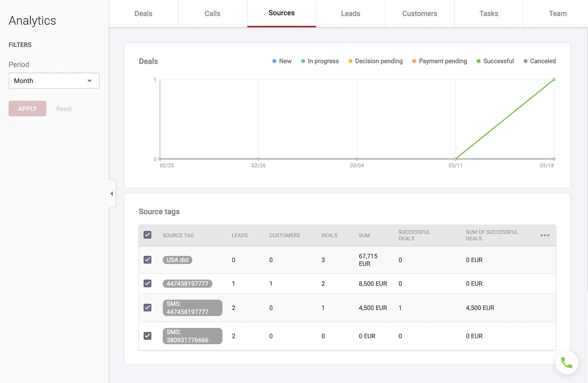The image size is (588, 383).
Task: Open the Period Month dropdown
Action: pyautogui.click(x=54, y=81)
